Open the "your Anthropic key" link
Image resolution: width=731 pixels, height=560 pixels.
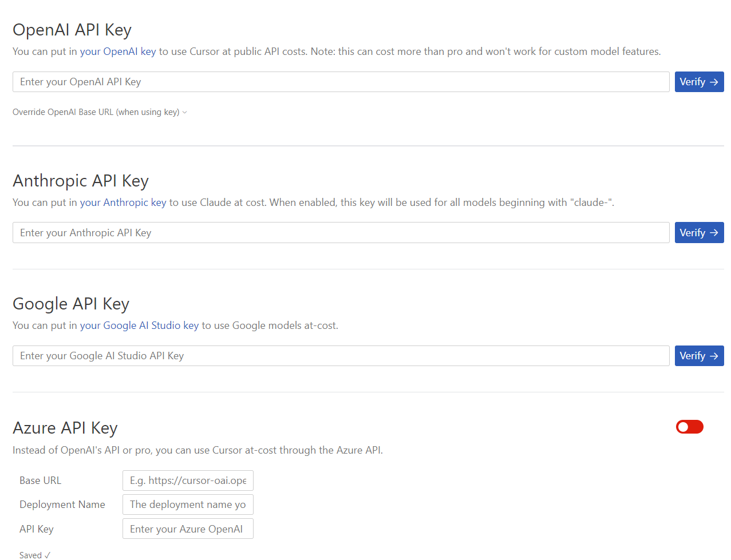coord(123,202)
